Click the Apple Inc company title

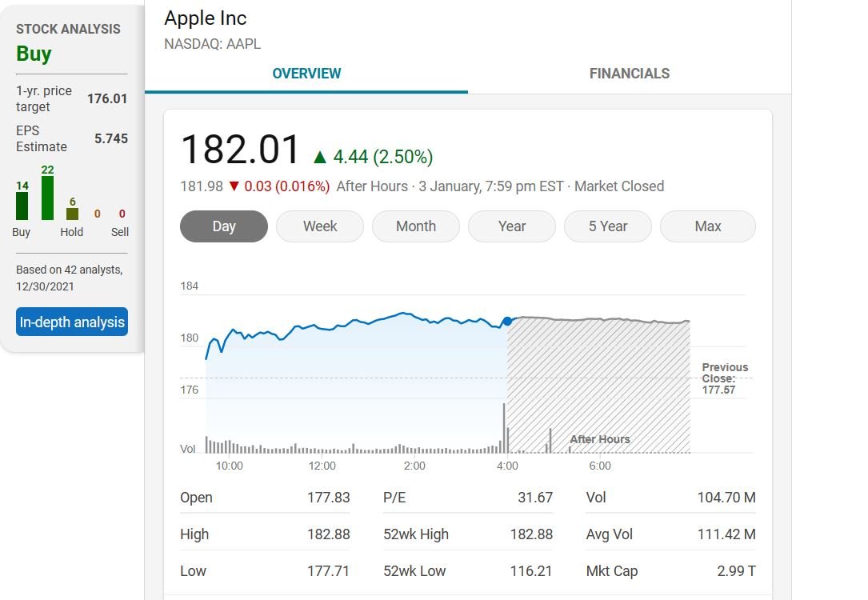(206, 18)
